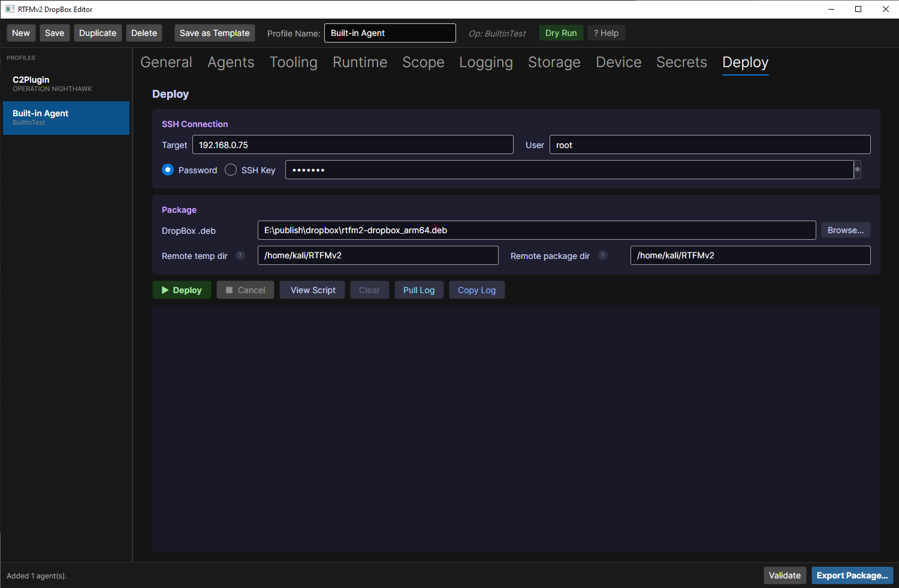
Task: Toggle password reveal icon at field end
Action: [858, 170]
